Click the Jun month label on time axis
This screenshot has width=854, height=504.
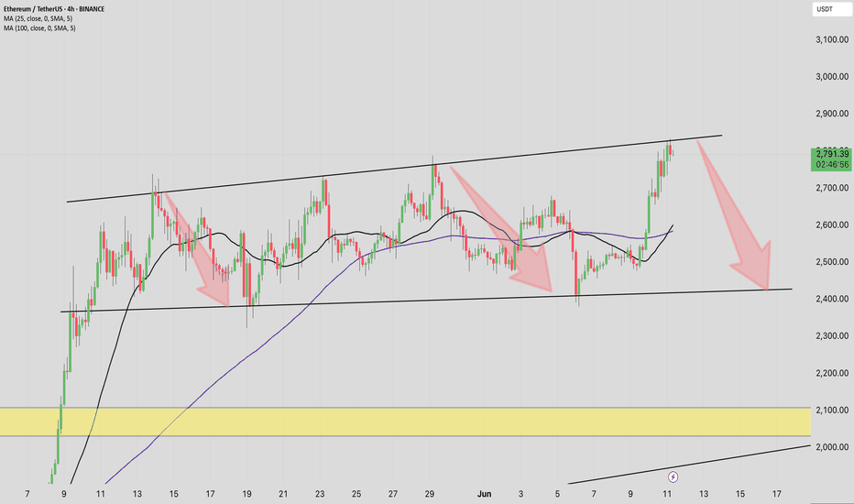[x=484, y=494]
